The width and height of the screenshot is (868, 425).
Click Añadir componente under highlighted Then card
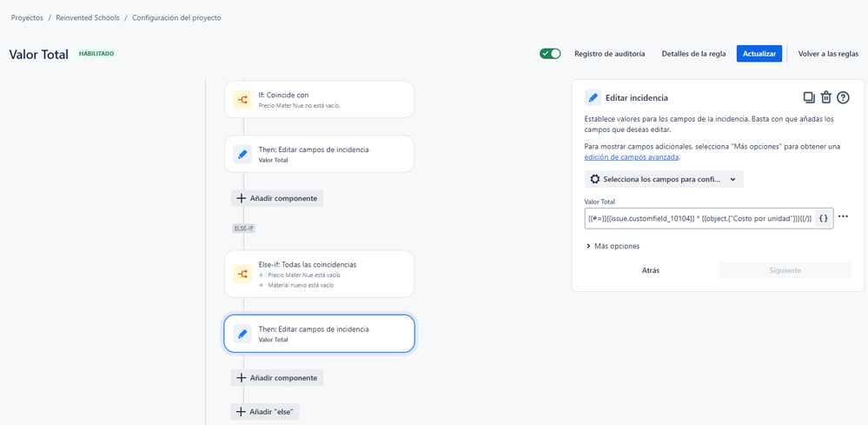coord(277,378)
